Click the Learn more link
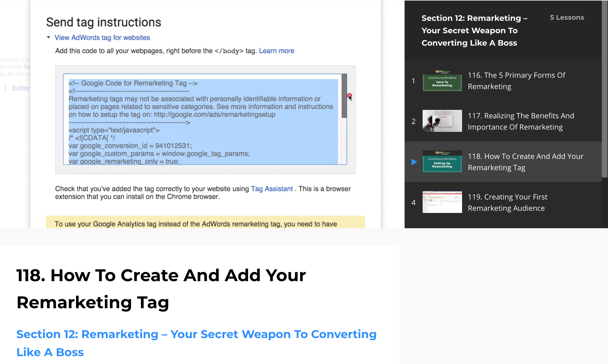The width and height of the screenshot is (608, 364). 276,51
